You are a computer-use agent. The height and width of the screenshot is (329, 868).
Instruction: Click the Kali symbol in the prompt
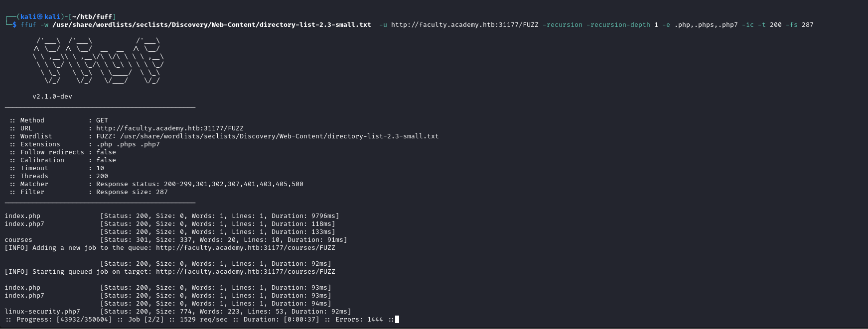[x=40, y=16]
